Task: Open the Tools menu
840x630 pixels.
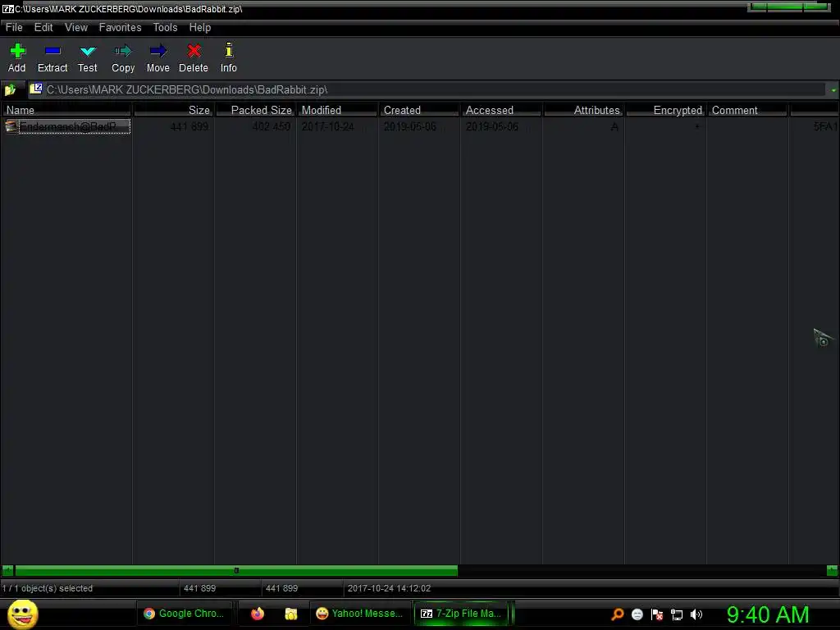Action: pyautogui.click(x=165, y=27)
